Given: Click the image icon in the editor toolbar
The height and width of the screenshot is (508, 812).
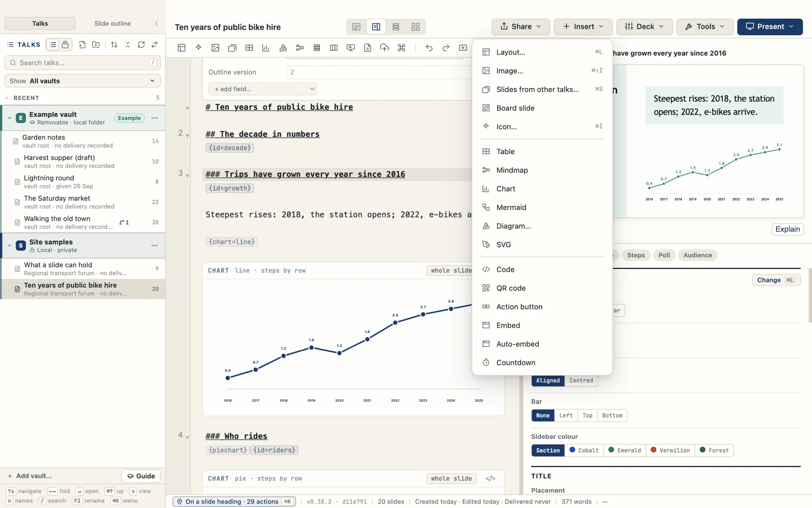Looking at the screenshot, I should click(215, 48).
